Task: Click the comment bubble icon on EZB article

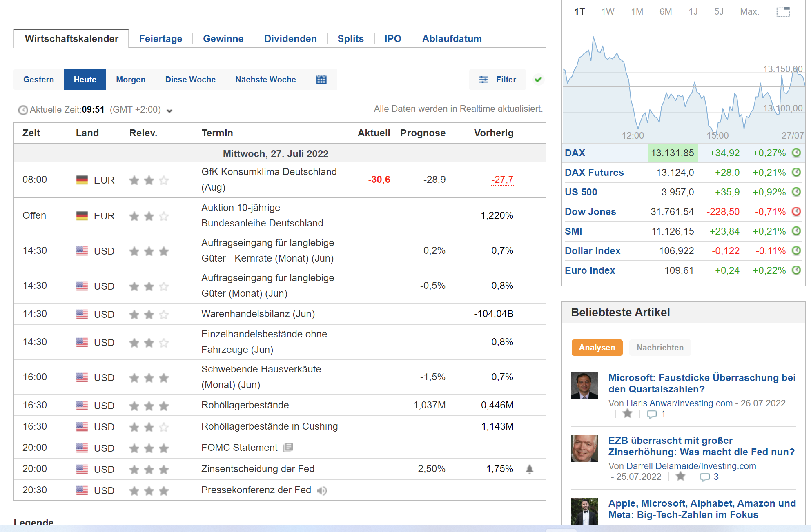Action: 704,477
